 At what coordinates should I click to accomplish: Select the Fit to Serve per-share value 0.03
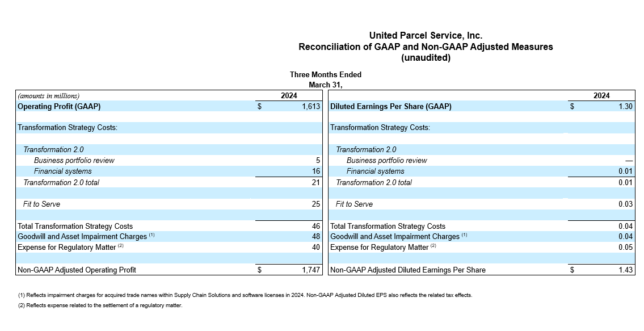click(x=625, y=204)
